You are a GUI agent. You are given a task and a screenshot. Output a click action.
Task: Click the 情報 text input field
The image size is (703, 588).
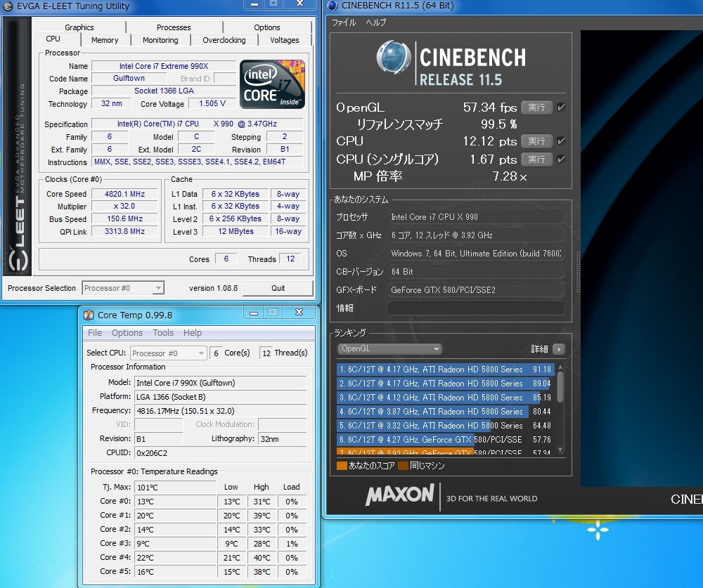[x=476, y=308]
